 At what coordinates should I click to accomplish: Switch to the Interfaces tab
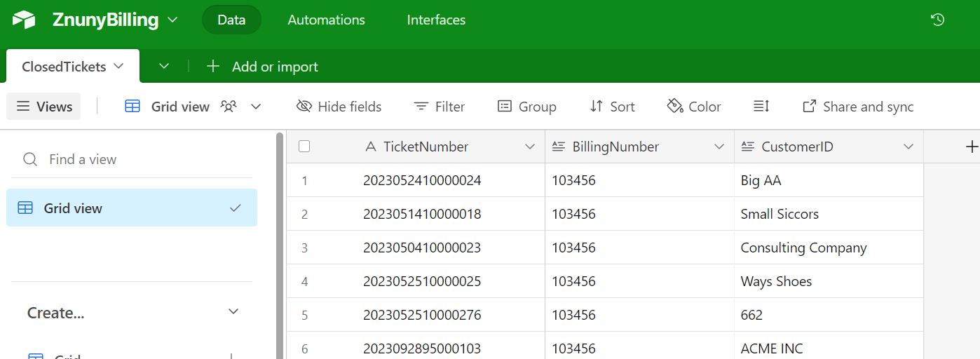[x=436, y=20]
